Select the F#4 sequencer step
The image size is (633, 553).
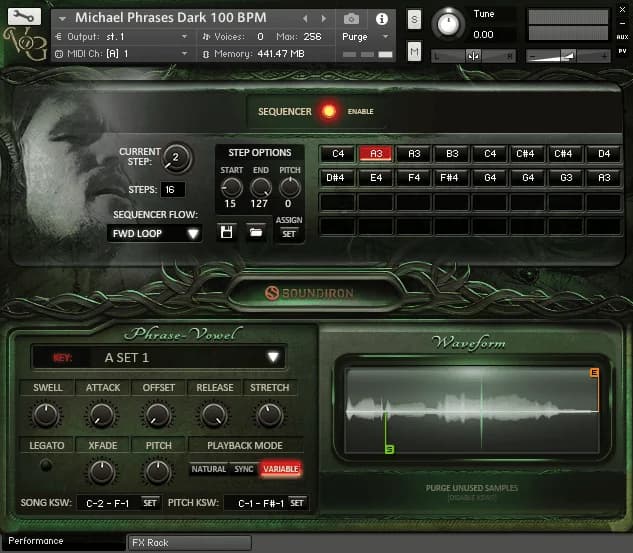(449, 178)
